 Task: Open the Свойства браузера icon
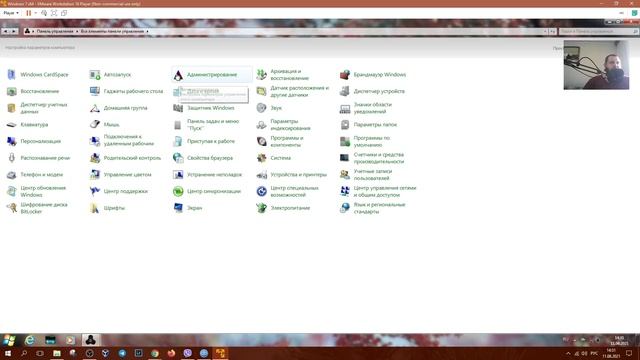(178, 158)
